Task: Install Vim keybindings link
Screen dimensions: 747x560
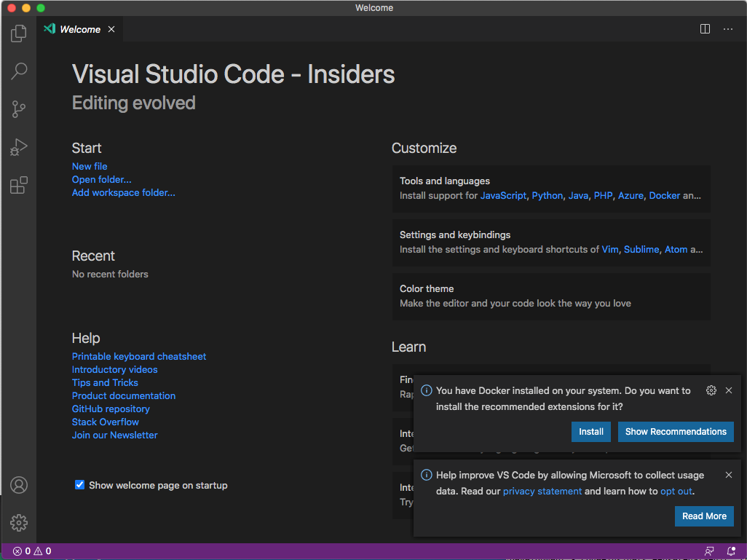Action: [x=610, y=249]
